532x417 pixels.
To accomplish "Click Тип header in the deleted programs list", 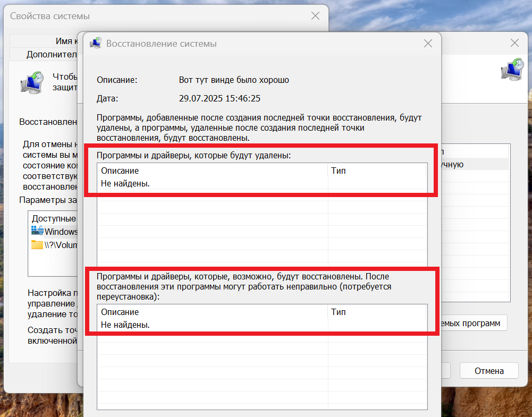I will [377, 171].
